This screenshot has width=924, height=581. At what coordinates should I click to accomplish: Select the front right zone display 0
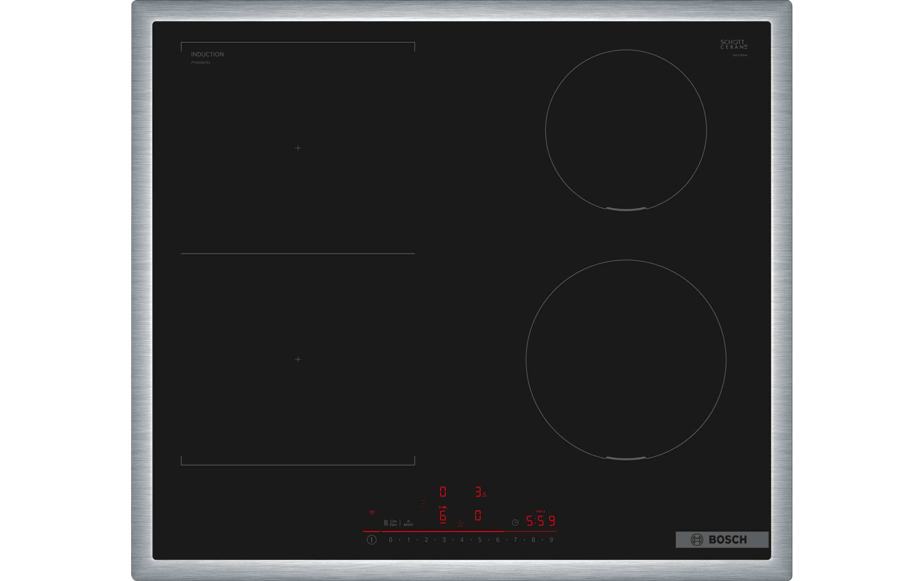(478, 515)
